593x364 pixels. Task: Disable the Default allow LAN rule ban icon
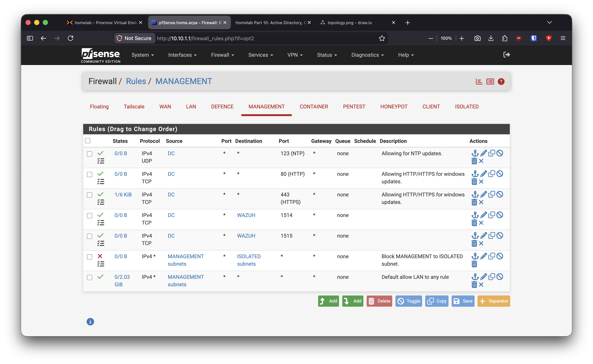click(x=500, y=277)
